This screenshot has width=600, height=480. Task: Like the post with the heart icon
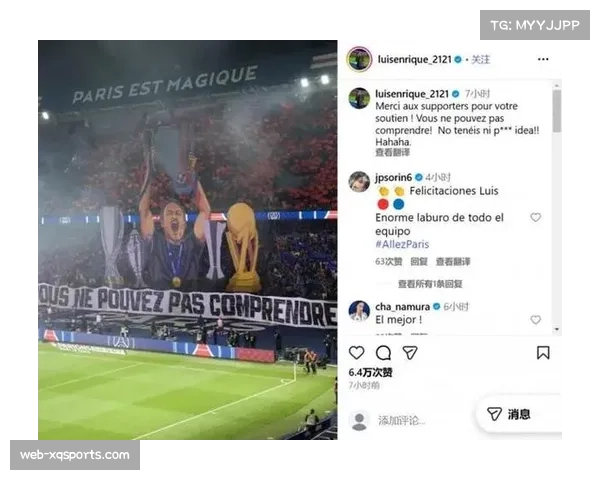click(x=356, y=353)
